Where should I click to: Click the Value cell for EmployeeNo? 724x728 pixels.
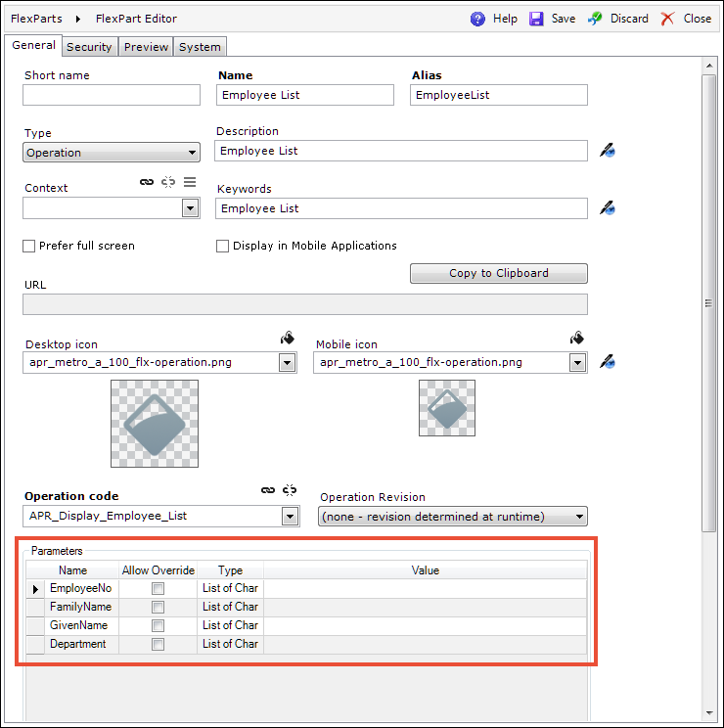tap(426, 588)
